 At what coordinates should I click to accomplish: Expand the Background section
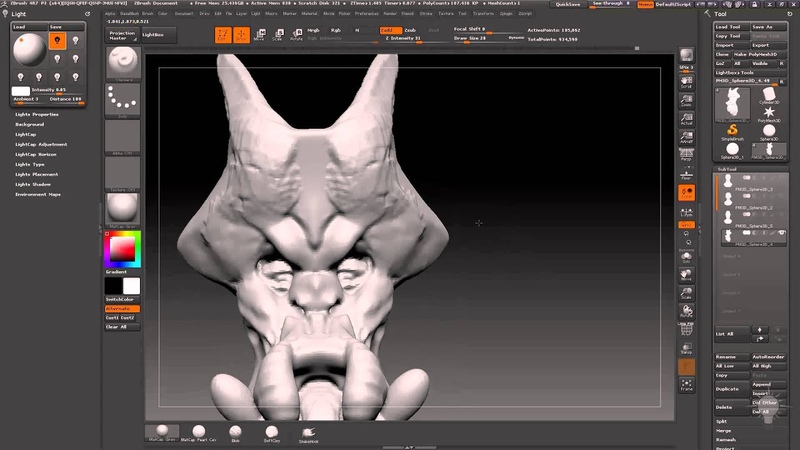tap(30, 124)
